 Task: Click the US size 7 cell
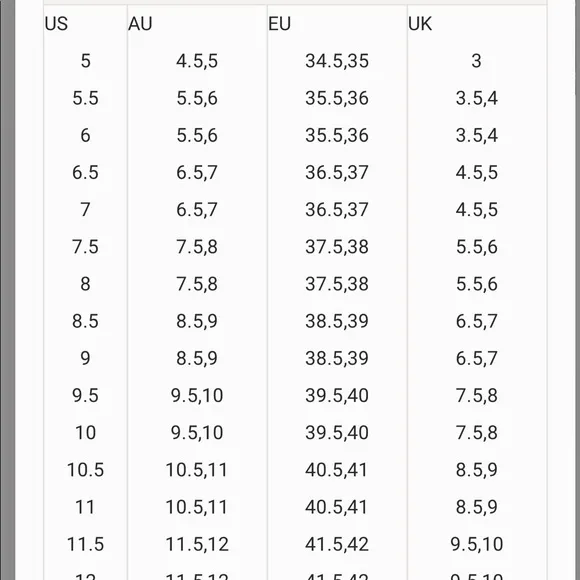[85, 210]
